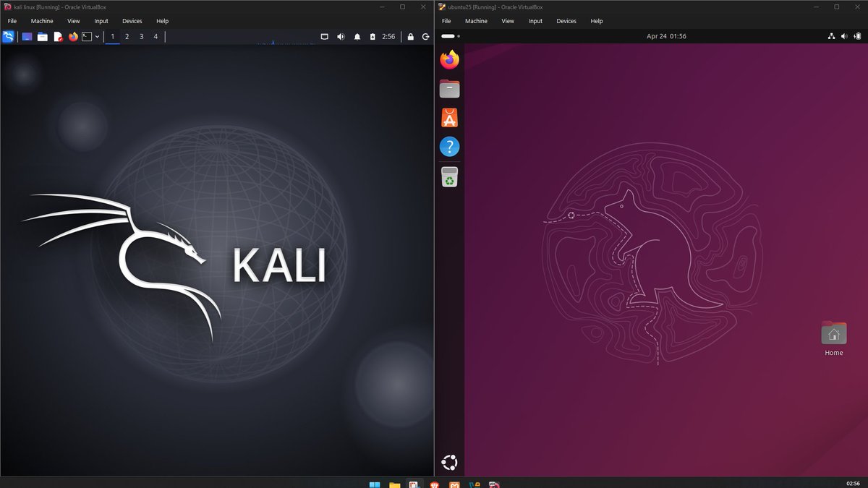
Task: Open the Kali notifications bell icon
Action: (357, 36)
